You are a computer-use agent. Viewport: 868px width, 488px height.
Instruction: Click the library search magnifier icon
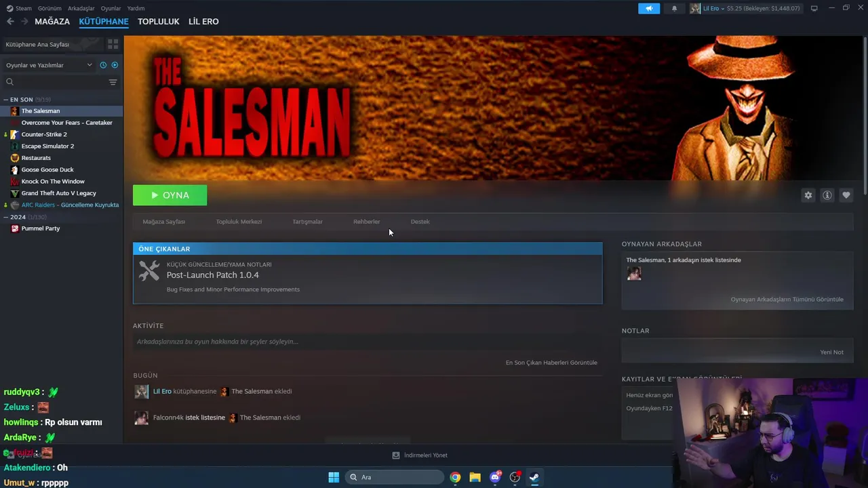pyautogui.click(x=9, y=82)
